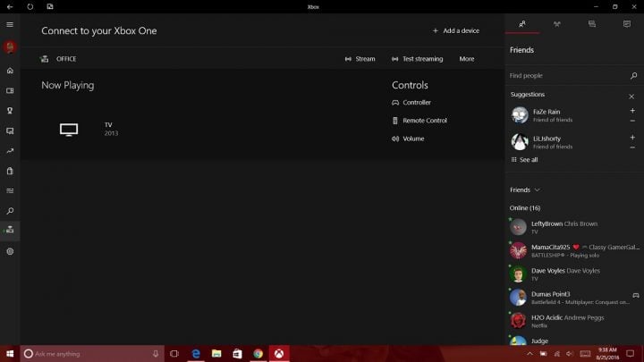Click the Cortana microphone icon

pyautogui.click(x=156, y=353)
